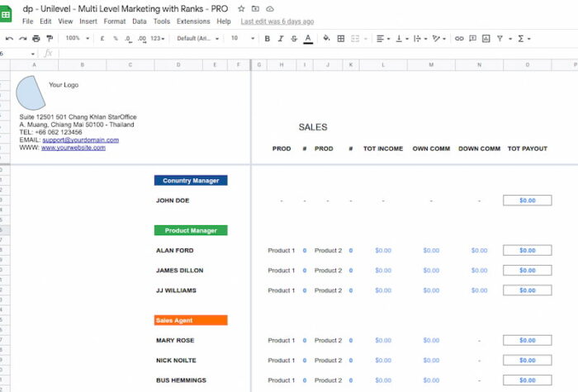578x392 pixels.
Task: Select column L header
Action: click(x=383, y=65)
